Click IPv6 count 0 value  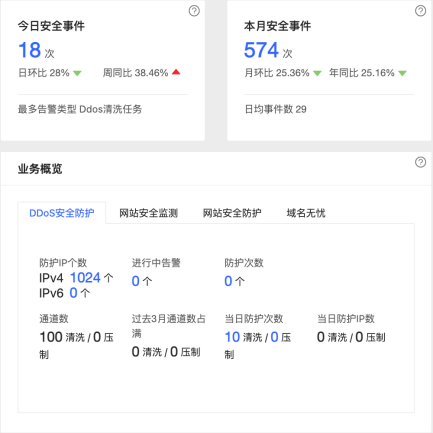[73, 293]
